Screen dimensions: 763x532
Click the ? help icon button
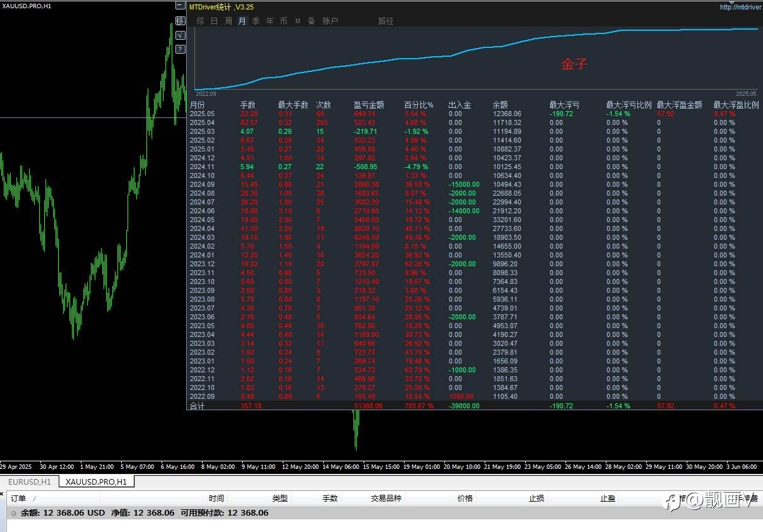[x=180, y=49]
